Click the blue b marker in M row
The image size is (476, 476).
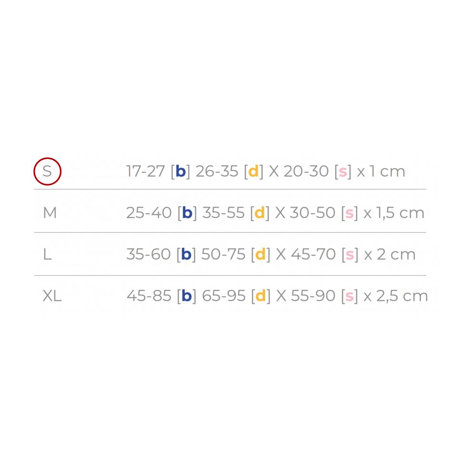[187, 212]
